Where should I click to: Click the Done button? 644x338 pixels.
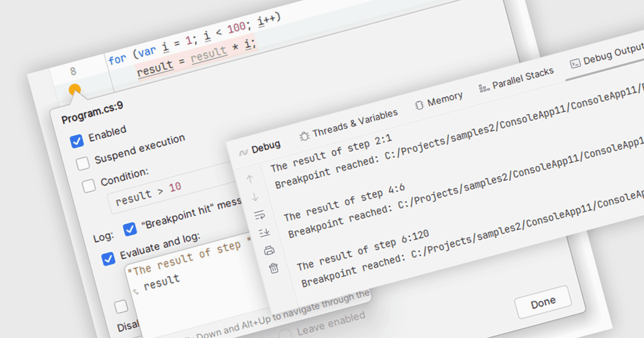(543, 303)
